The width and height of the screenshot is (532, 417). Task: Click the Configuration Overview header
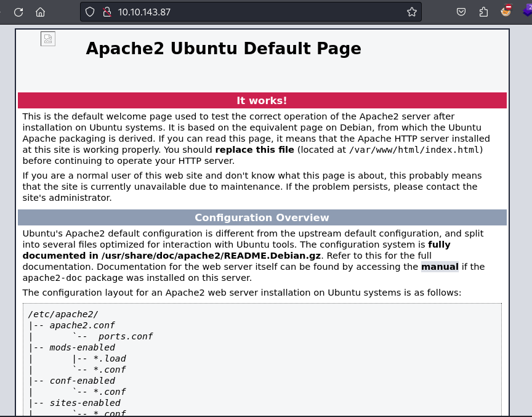pos(262,217)
